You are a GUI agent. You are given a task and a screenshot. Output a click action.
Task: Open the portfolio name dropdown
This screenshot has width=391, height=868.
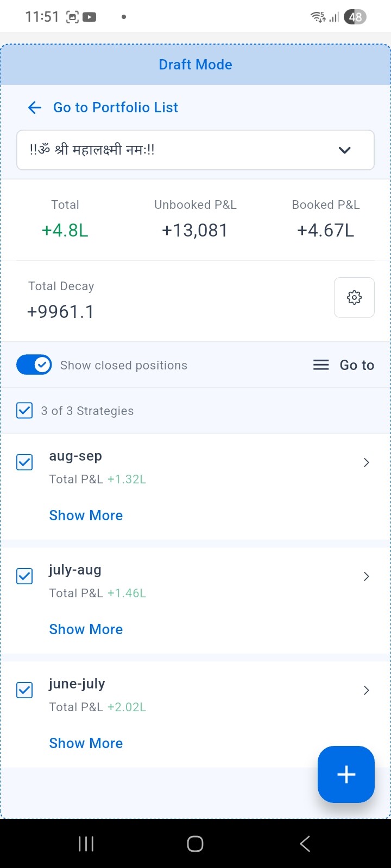(195, 150)
